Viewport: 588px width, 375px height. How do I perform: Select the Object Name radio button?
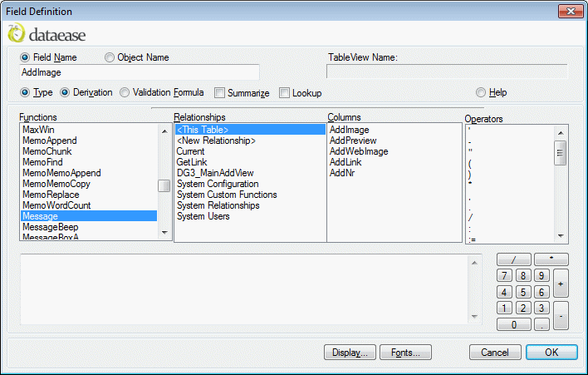point(110,57)
